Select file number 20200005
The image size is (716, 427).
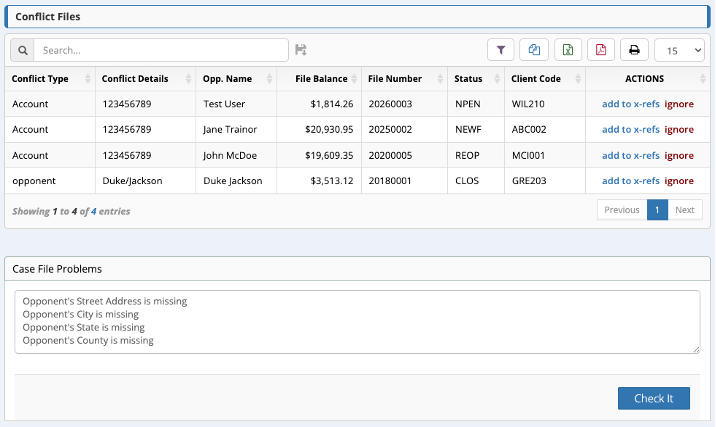pos(390,156)
